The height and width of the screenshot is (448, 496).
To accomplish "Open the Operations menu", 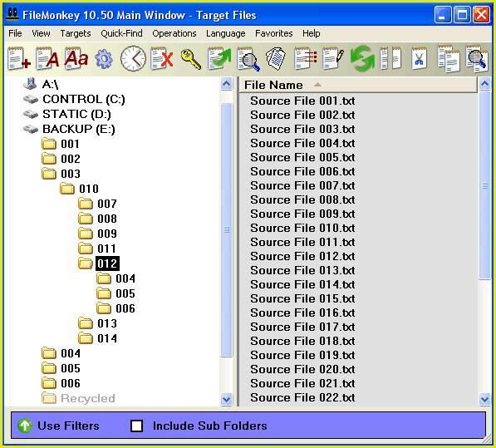I will 174,33.
